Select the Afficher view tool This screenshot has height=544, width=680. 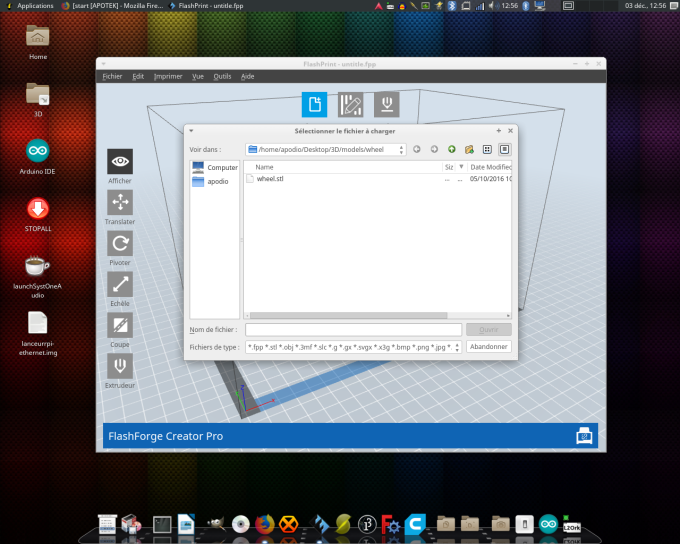coord(120,162)
